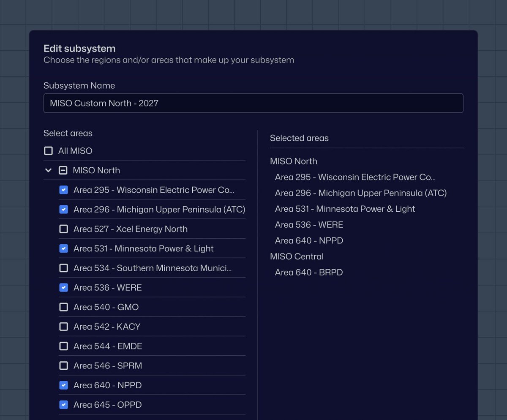Uncheck Area 645 OPPD checkbox
The image size is (507, 420).
pos(63,405)
